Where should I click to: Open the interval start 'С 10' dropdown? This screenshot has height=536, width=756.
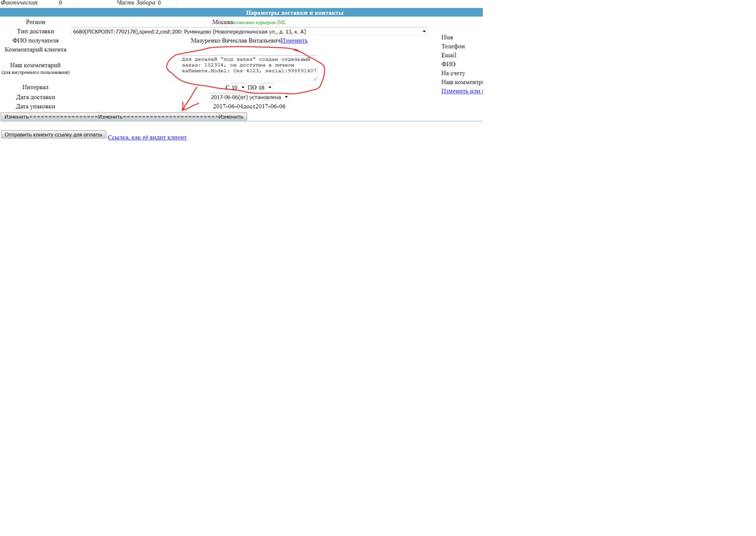[238, 87]
